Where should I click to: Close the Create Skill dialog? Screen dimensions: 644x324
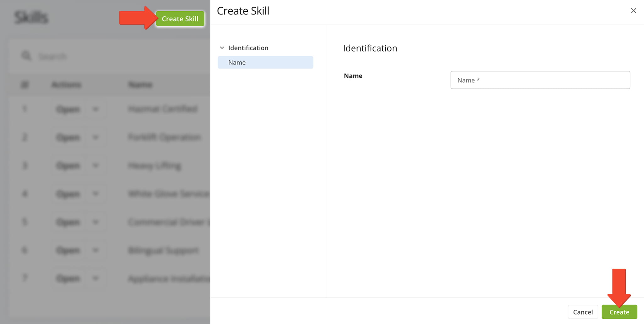tap(633, 11)
